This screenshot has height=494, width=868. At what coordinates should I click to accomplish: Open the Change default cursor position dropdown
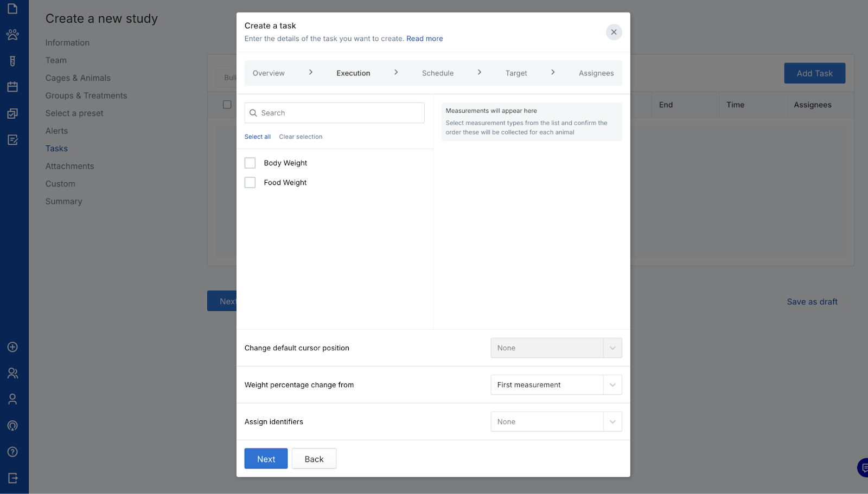click(556, 348)
